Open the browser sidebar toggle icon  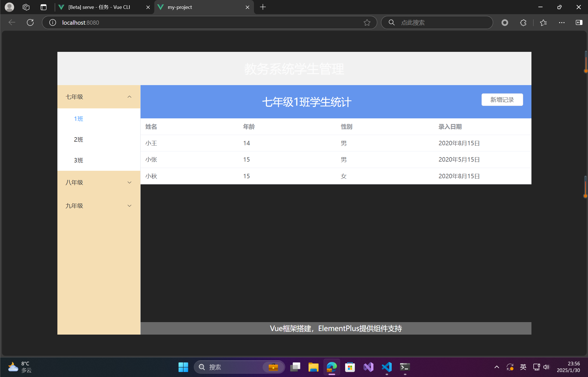pyautogui.click(x=579, y=22)
